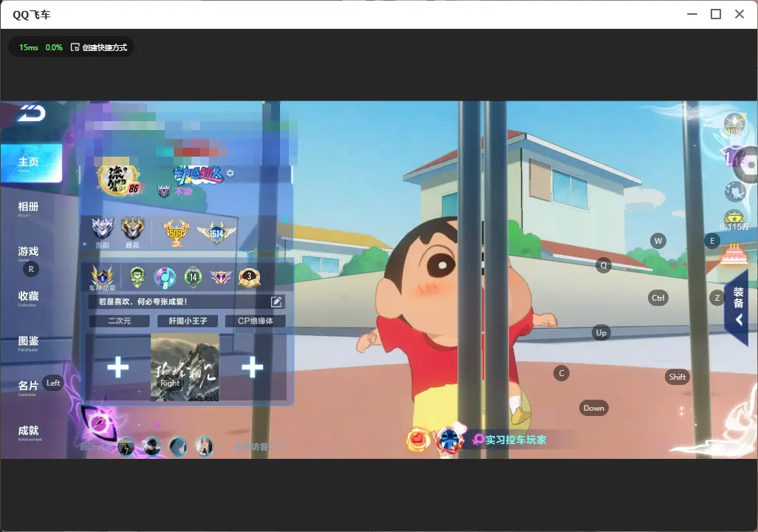Click the 15ms latency indicator
758x532 pixels.
pyautogui.click(x=29, y=47)
